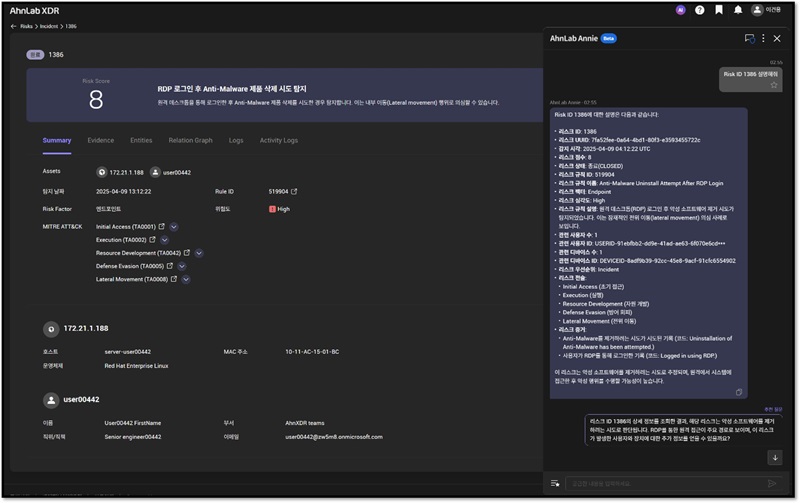Start a new chat in Annie panel
Viewport: 800px width, 503px height.
click(x=749, y=38)
